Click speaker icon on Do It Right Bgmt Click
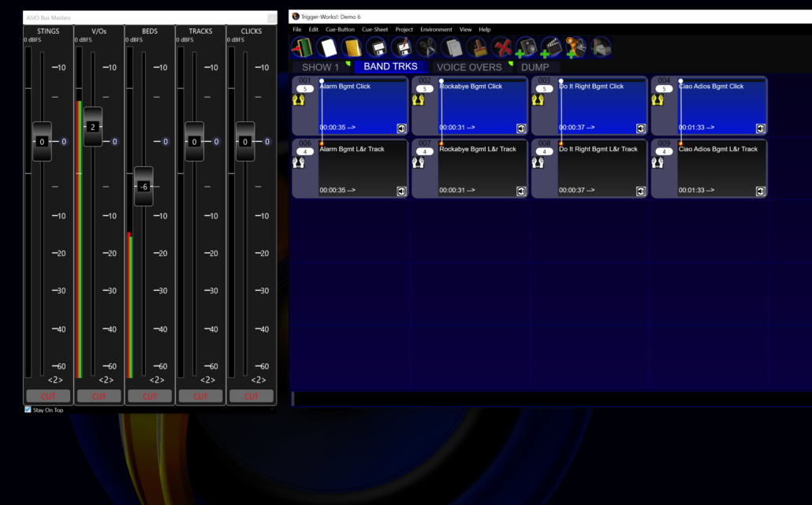The height and width of the screenshot is (505, 812). click(x=641, y=128)
